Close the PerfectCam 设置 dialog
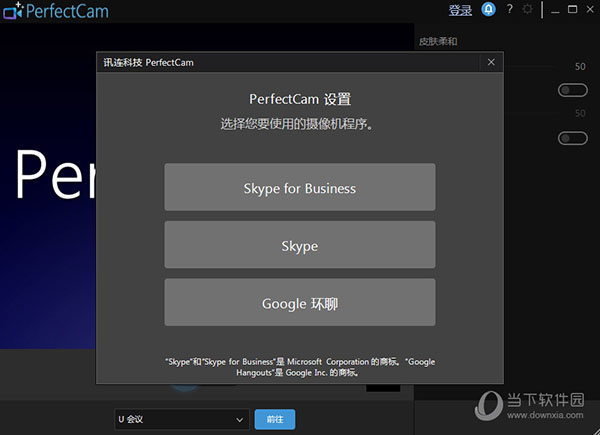This screenshot has width=600, height=435. coord(491,62)
